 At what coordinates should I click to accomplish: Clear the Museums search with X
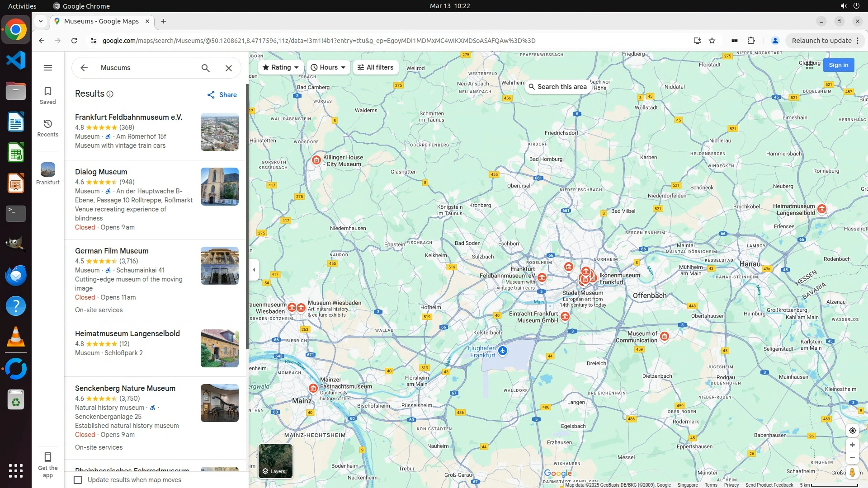229,68
